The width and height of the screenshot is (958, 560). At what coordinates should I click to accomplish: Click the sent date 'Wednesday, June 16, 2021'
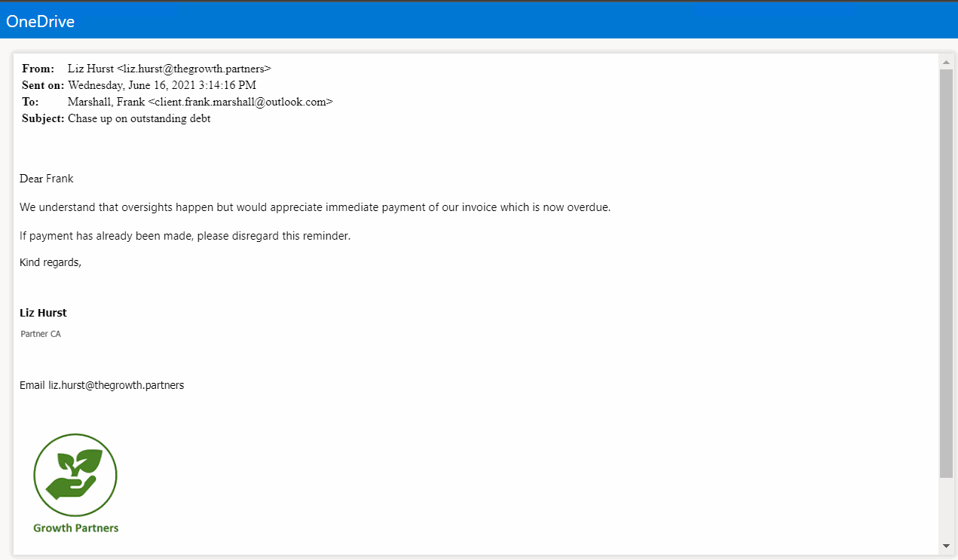(132, 85)
